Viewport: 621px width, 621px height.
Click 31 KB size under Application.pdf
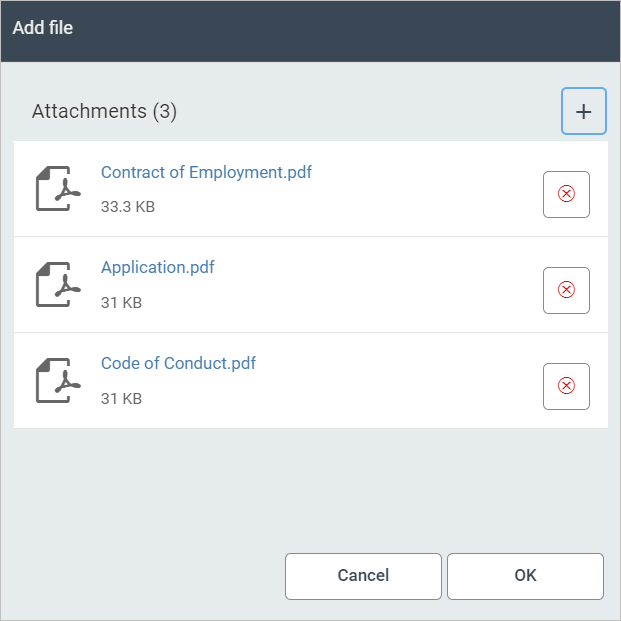pos(121,303)
